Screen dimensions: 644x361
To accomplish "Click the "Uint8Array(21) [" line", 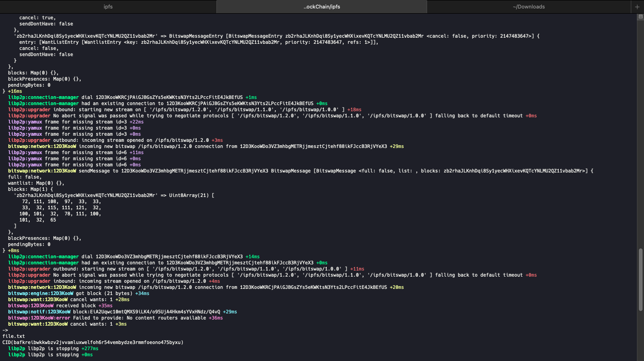I will coord(114,195).
